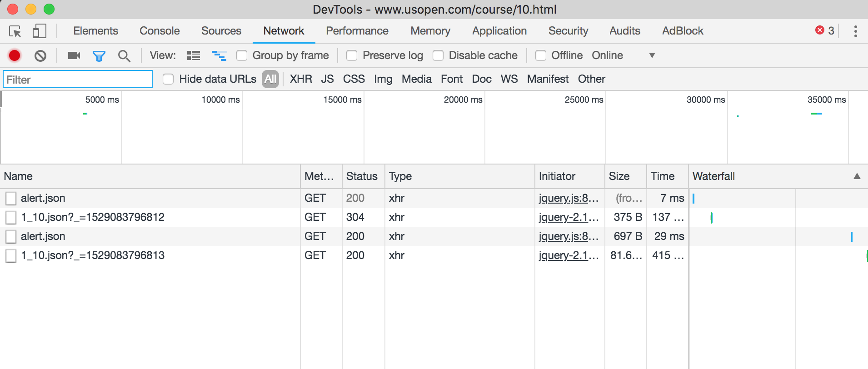
Task: Stop recording network log
Action: (15, 55)
